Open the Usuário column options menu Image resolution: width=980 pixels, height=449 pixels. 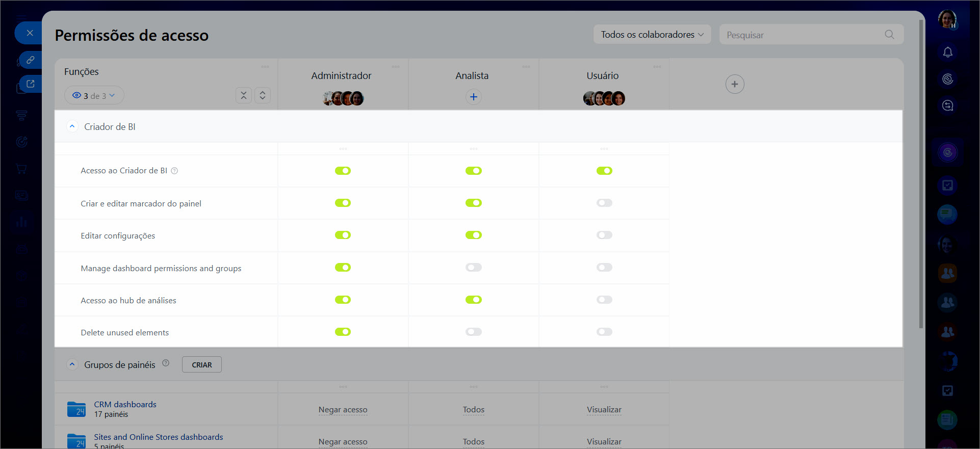pyautogui.click(x=657, y=67)
